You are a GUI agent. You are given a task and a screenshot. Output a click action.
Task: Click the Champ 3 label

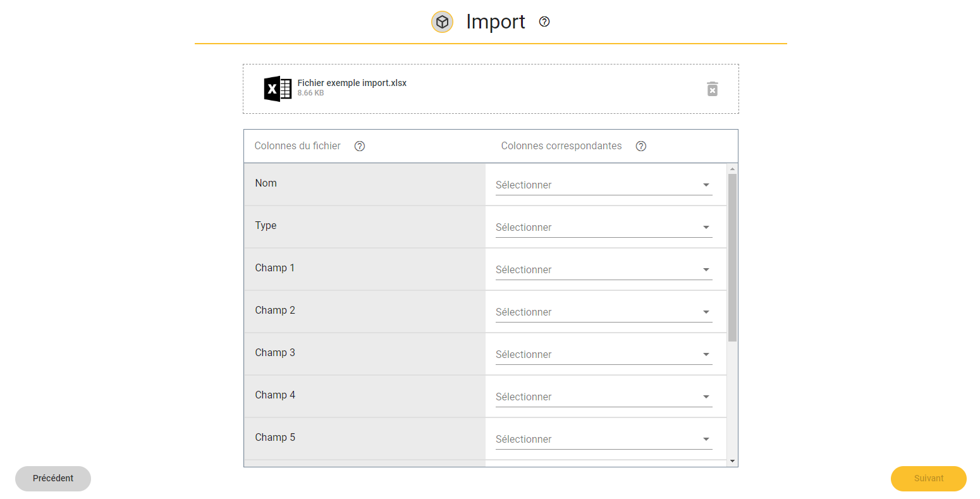[x=275, y=352]
